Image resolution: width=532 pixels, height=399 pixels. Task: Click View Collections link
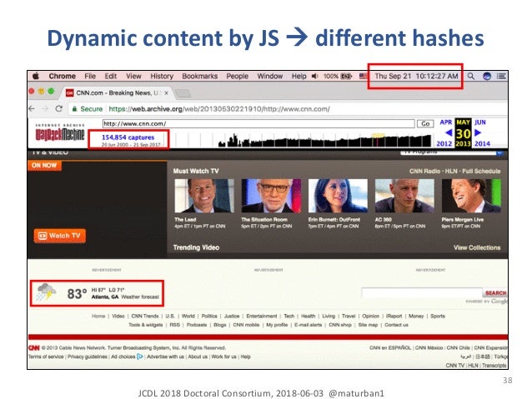[x=477, y=247]
